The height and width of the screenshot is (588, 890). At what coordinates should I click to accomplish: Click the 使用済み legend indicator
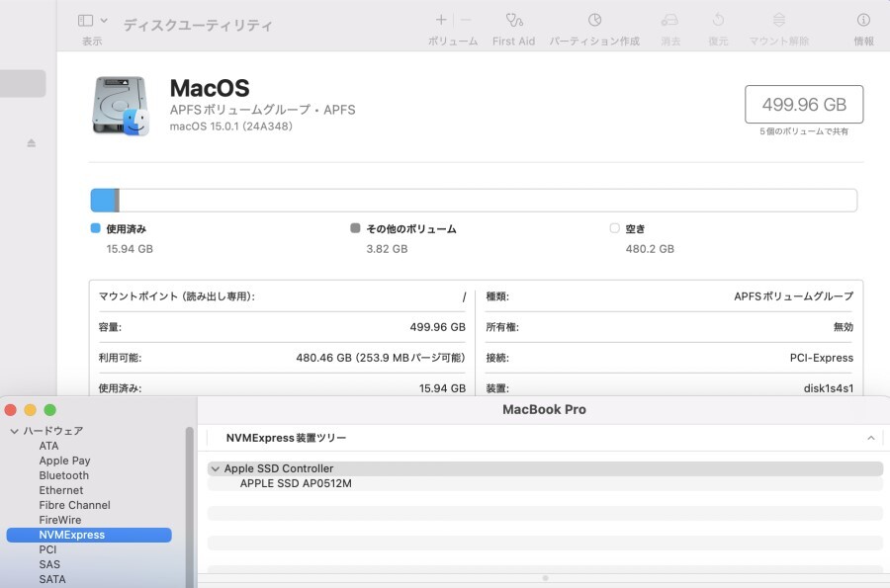tap(93, 228)
